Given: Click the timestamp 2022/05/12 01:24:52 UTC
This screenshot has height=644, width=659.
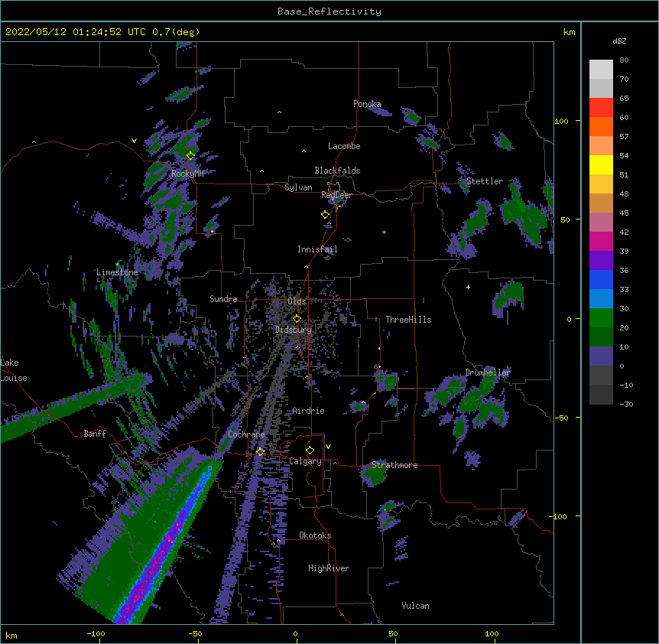Looking at the screenshot, I should point(76,32).
